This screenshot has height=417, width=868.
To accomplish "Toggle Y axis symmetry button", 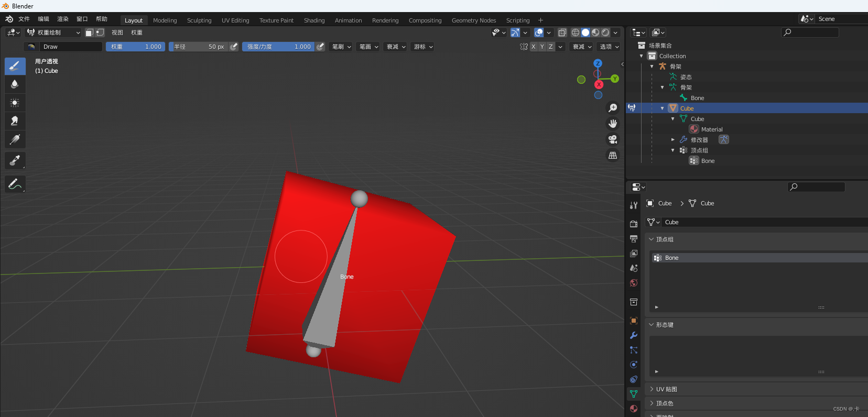I will pos(542,47).
